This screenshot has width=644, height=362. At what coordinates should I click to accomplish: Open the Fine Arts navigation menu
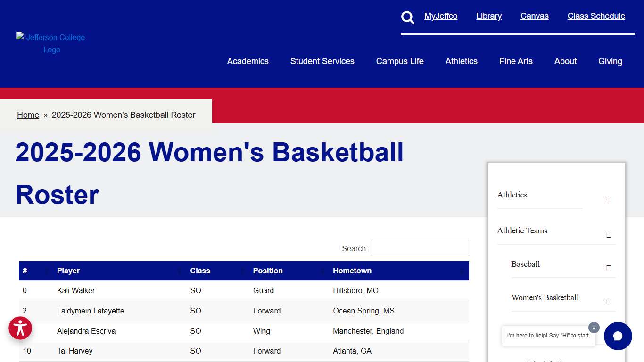pyautogui.click(x=516, y=61)
